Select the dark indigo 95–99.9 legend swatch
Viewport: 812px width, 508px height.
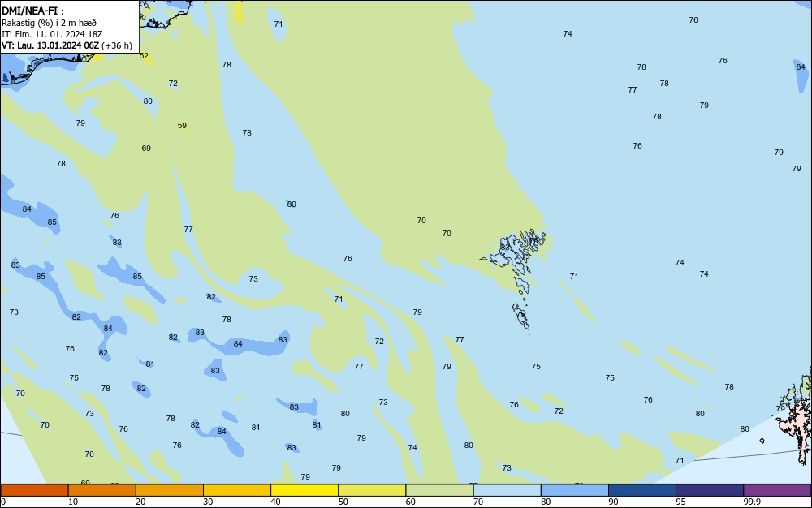[x=710, y=490]
